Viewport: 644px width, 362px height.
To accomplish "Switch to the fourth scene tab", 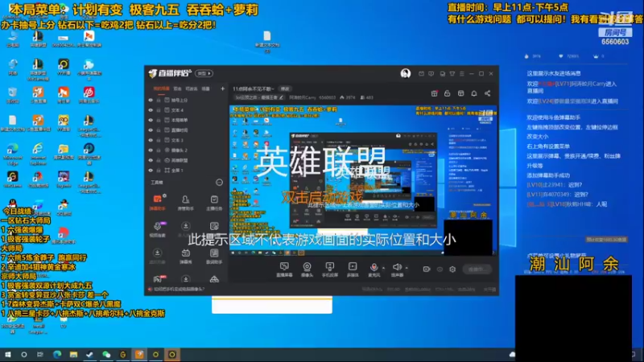I will coord(206,88).
